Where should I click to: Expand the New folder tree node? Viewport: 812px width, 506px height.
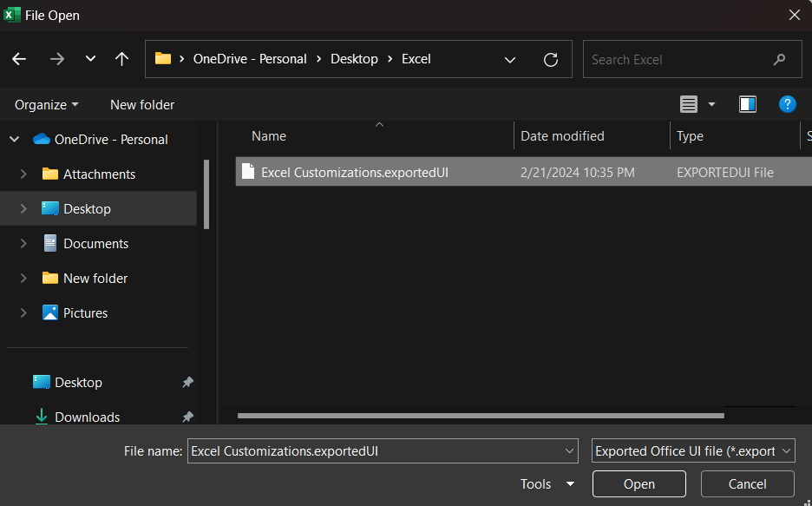23,278
